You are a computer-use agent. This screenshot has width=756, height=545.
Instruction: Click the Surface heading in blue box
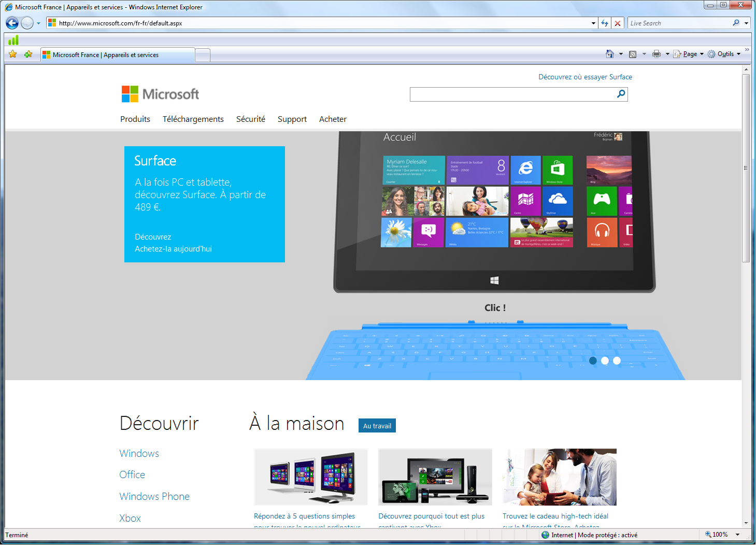click(x=155, y=161)
